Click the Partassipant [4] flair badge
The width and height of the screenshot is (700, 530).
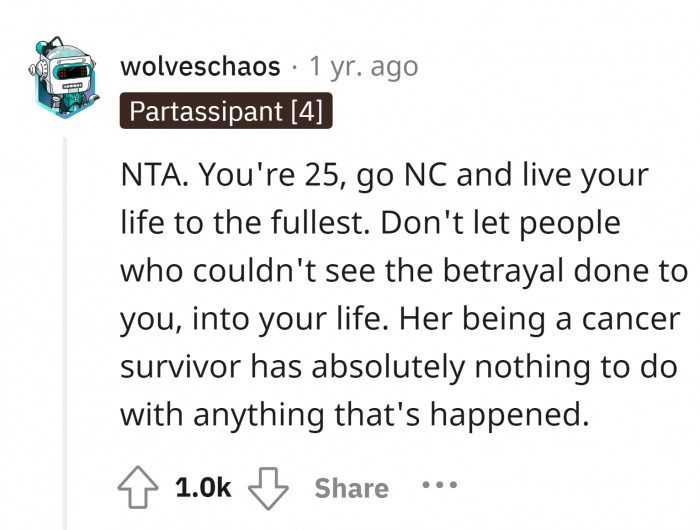pyautogui.click(x=227, y=110)
